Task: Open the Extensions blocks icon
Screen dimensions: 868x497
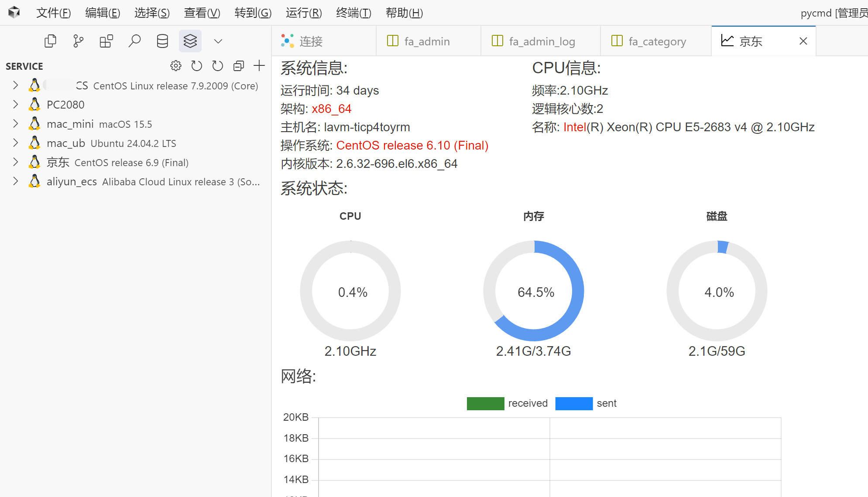Action: point(106,41)
